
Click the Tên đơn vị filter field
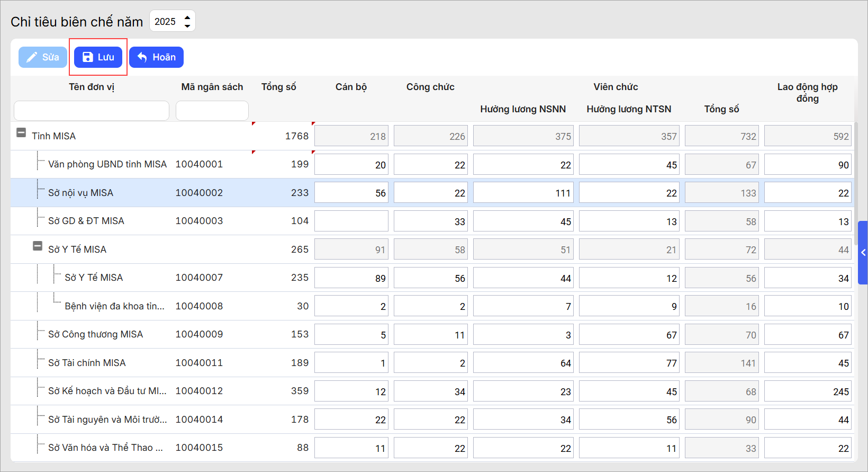(92, 111)
